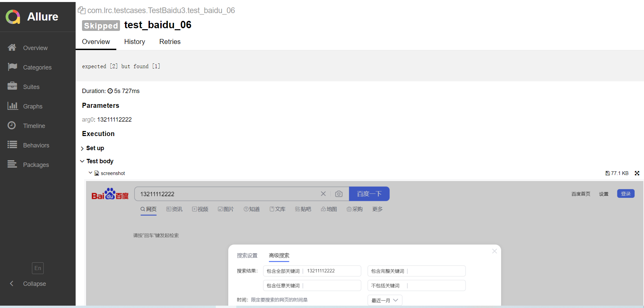Select the 知道 tab in Baidu
Image resolution: width=644 pixels, height=308 pixels.
[x=252, y=209]
